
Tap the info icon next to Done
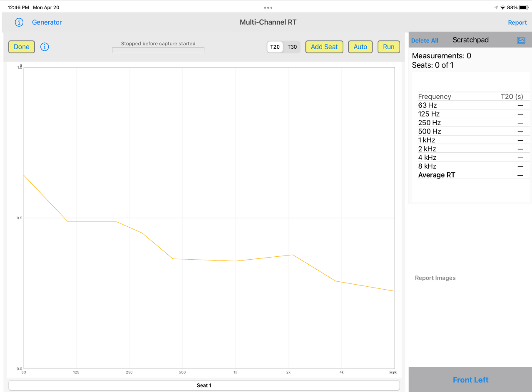[45, 47]
